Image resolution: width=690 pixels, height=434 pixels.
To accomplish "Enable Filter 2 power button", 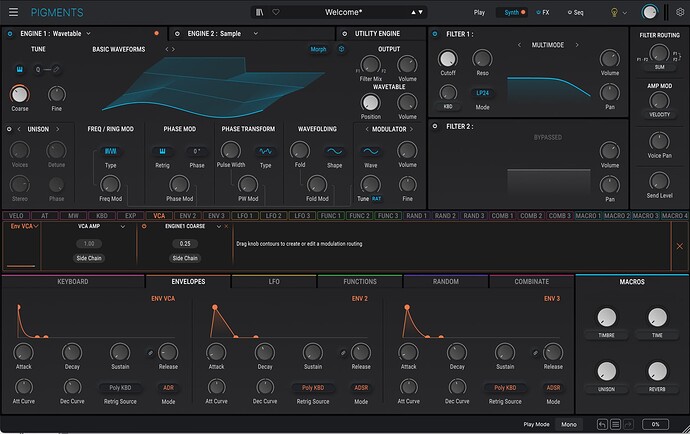I will pos(435,126).
